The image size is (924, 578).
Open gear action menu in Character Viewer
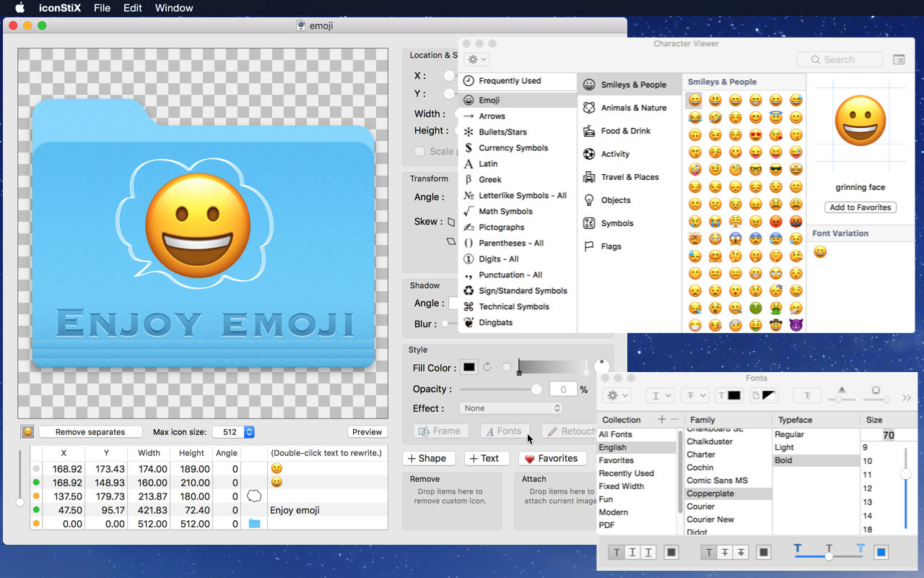click(476, 59)
